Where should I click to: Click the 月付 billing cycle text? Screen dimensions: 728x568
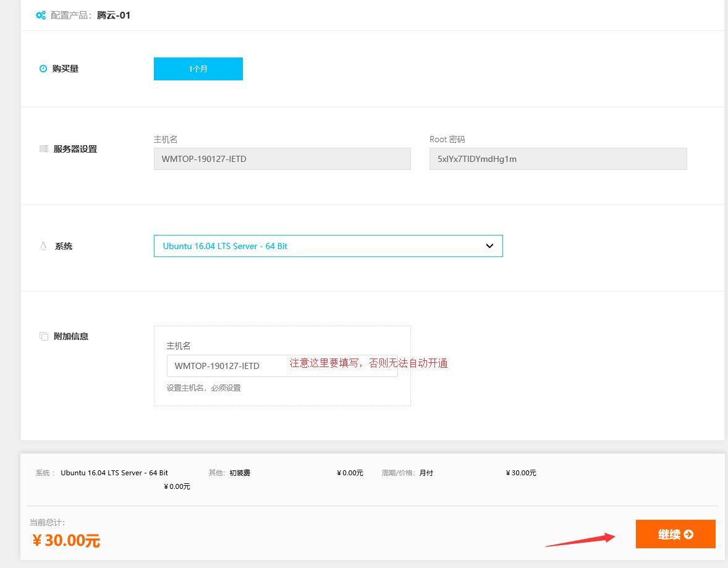[x=426, y=473]
